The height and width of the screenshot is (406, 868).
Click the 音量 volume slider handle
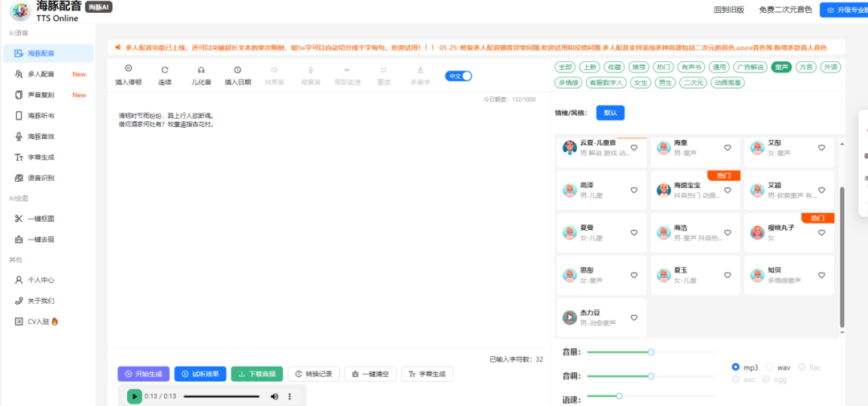tap(651, 351)
